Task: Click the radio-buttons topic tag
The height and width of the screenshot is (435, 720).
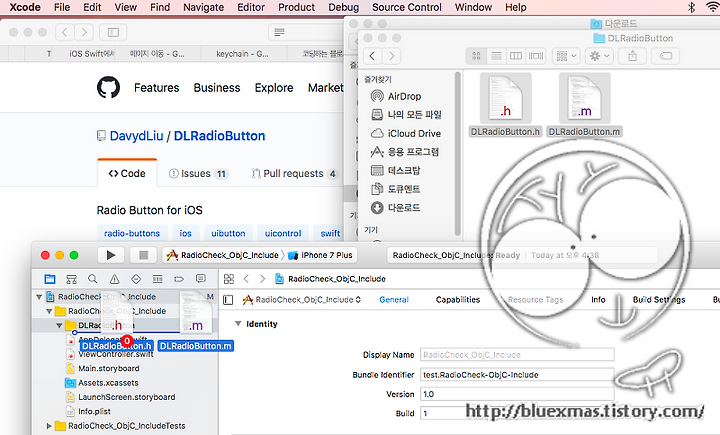Action: pyautogui.click(x=132, y=233)
